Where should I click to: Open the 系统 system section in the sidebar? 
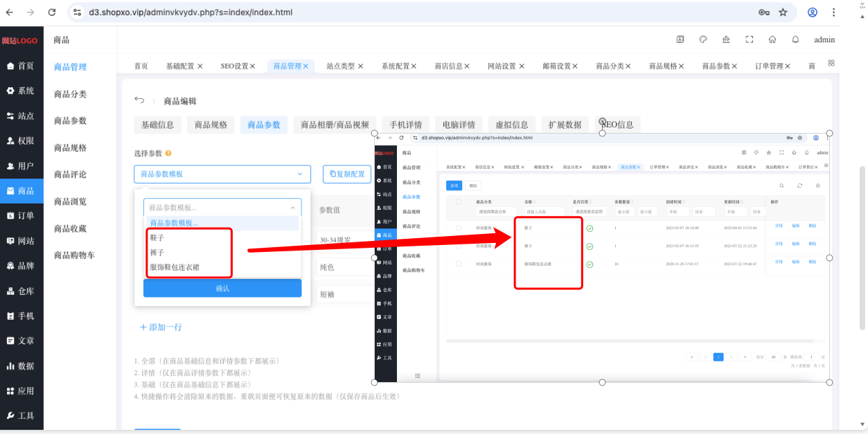tap(21, 91)
